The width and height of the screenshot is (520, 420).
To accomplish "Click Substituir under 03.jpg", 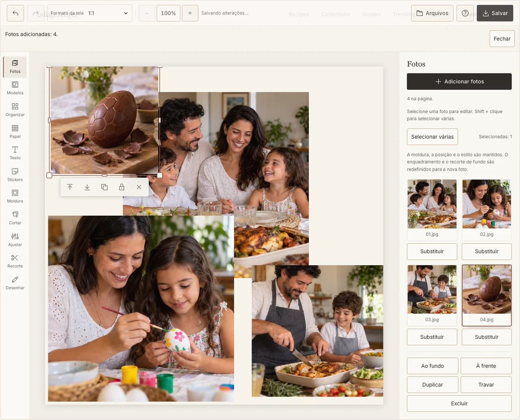I will 432,337.
